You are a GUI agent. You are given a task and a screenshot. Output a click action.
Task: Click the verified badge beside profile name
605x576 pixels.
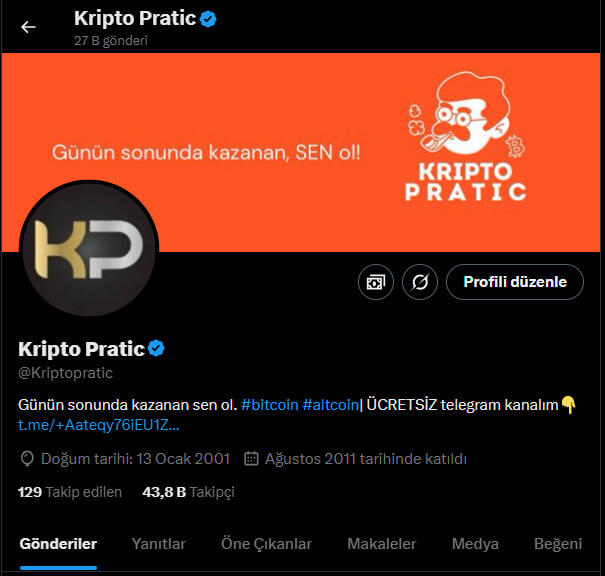point(156,348)
